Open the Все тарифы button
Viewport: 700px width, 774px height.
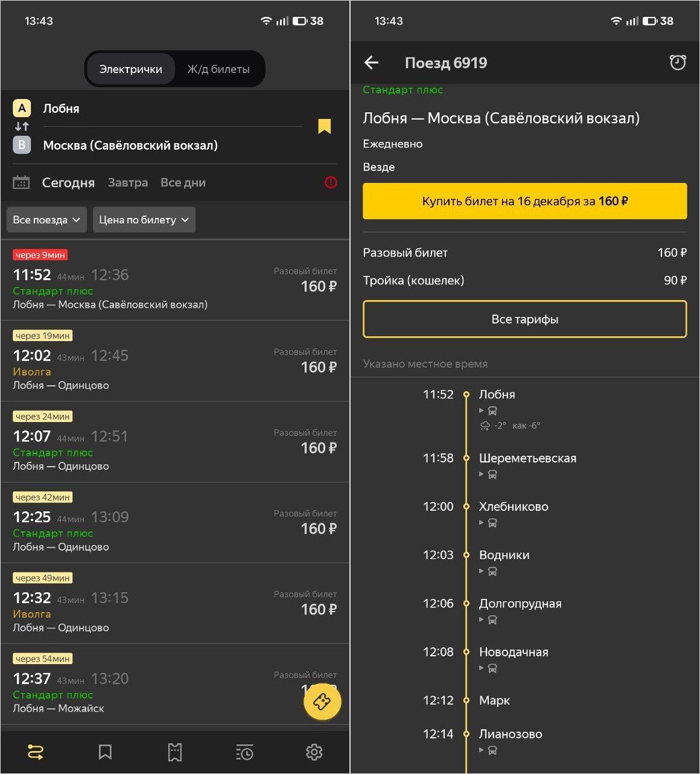pos(524,319)
